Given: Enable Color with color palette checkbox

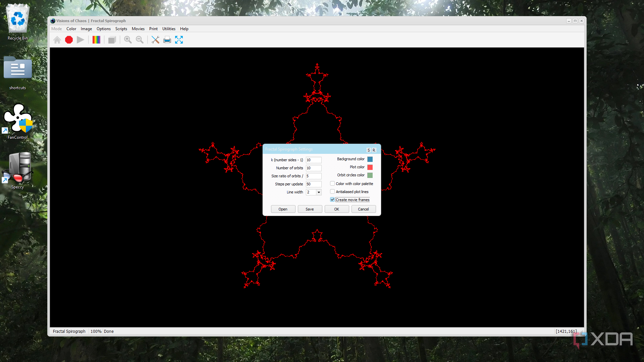Looking at the screenshot, I should pos(332,184).
